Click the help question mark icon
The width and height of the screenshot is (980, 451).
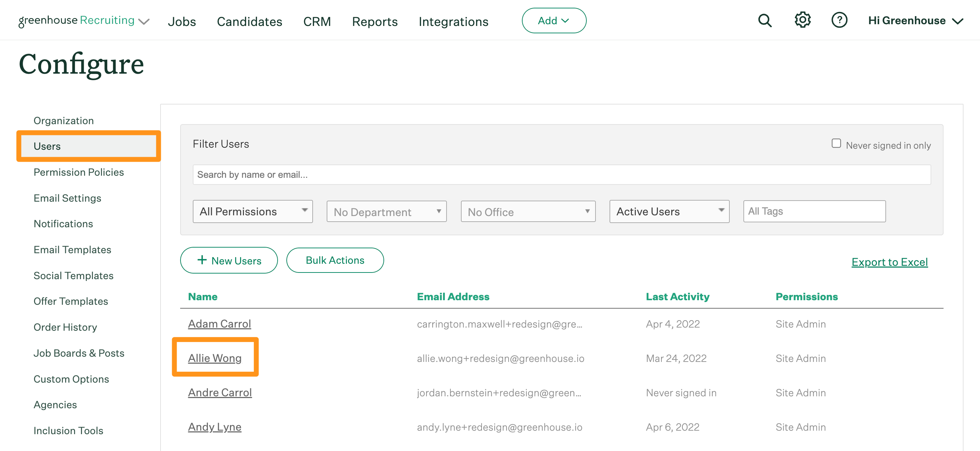click(839, 20)
